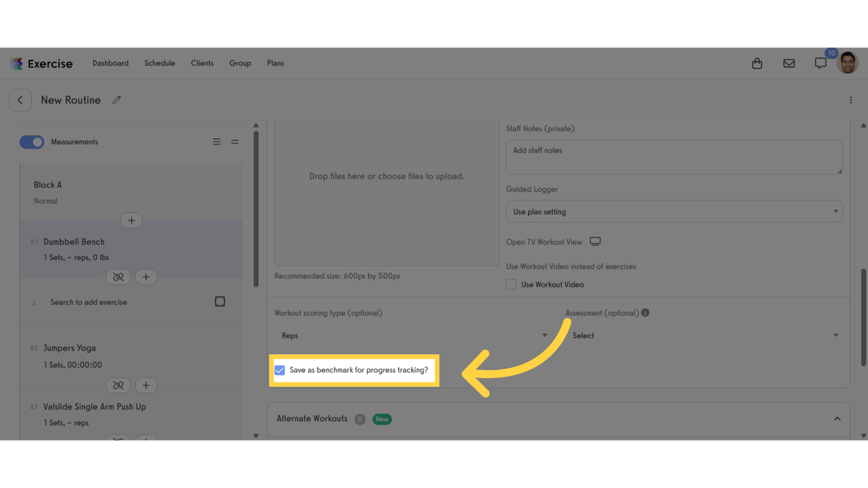Open the messages envelope icon
This screenshot has width=868, height=488.
tap(789, 63)
